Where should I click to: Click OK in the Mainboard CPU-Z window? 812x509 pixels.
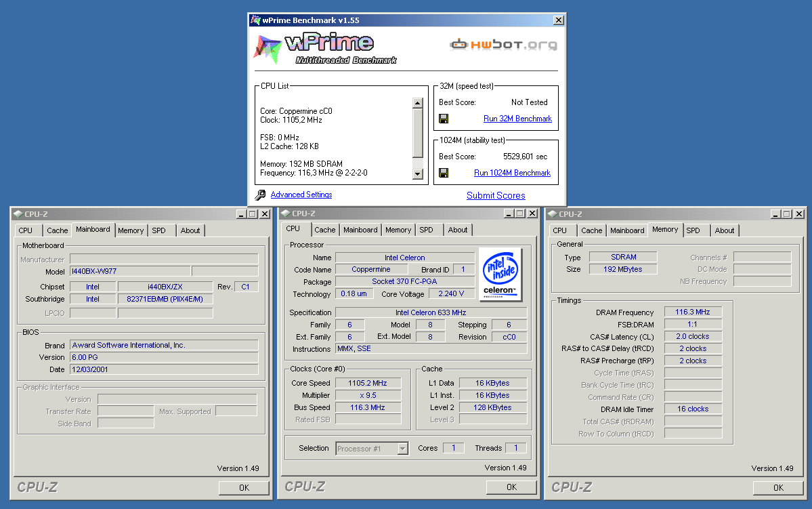pyautogui.click(x=244, y=488)
